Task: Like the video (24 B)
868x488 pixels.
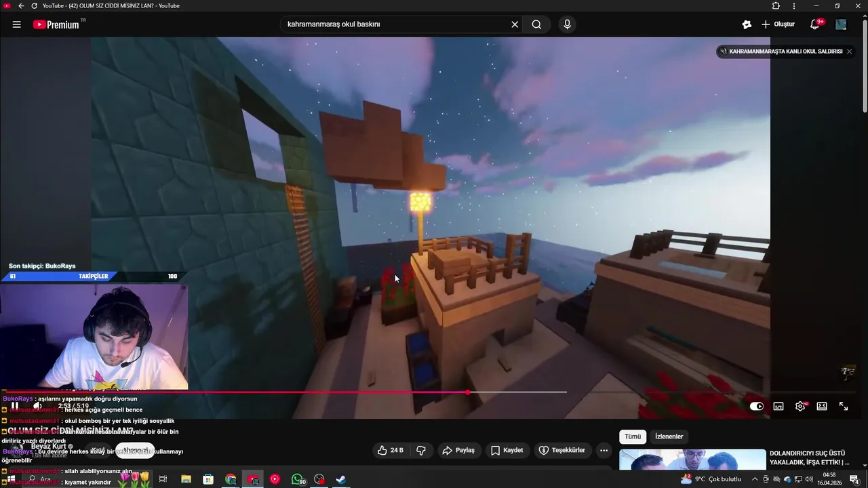Action: pos(390,450)
